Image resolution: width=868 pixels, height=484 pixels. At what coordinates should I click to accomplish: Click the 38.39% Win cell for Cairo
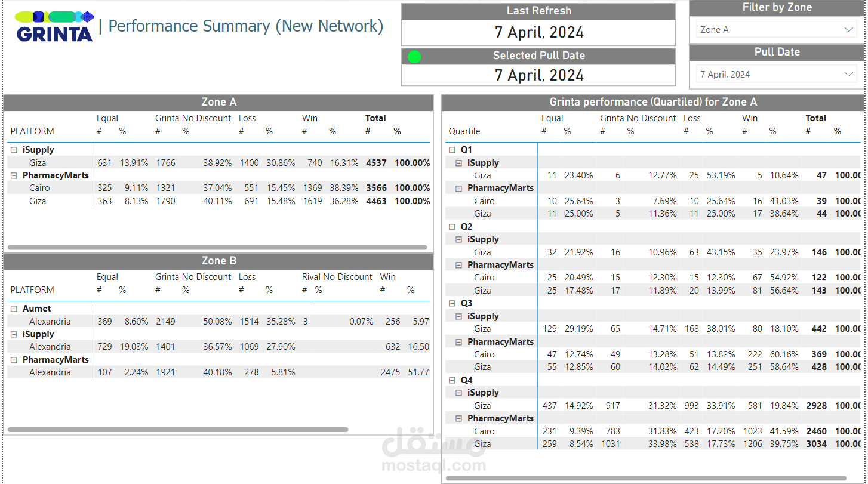pos(343,188)
